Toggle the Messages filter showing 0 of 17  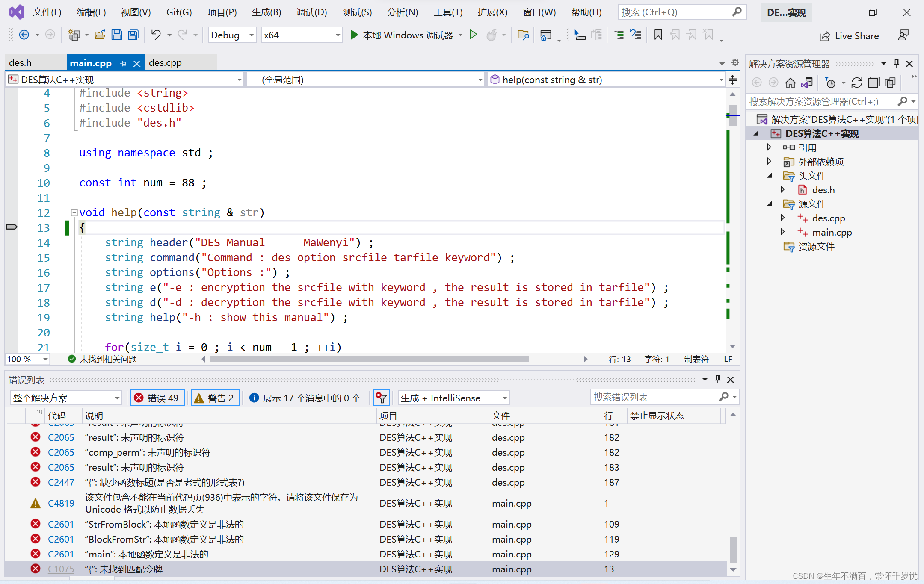305,398
